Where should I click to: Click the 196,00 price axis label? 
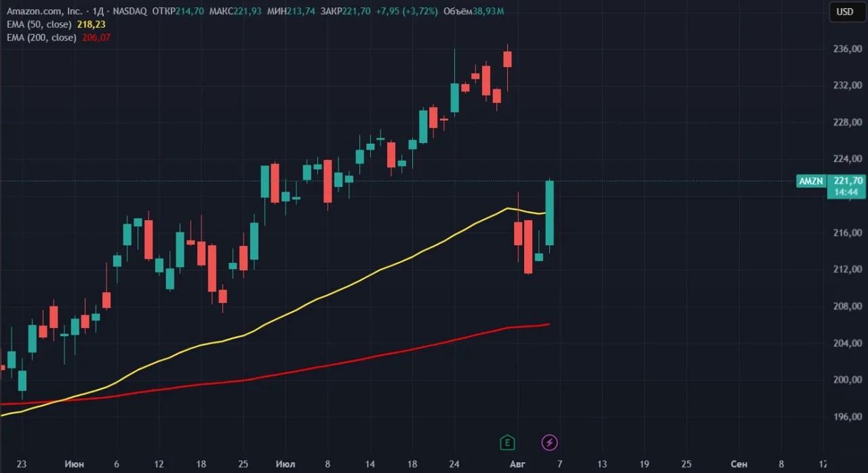[848, 417]
